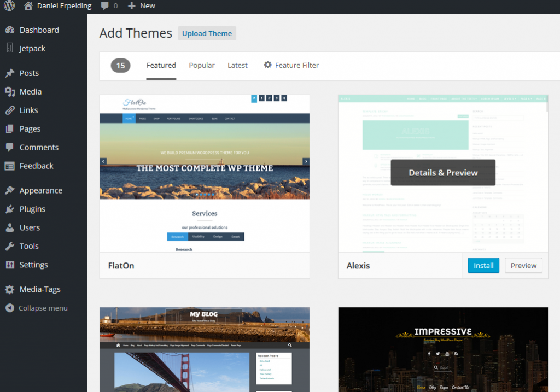Click the Jetpack icon in sidebar
The image size is (560, 392).
[x=10, y=49]
